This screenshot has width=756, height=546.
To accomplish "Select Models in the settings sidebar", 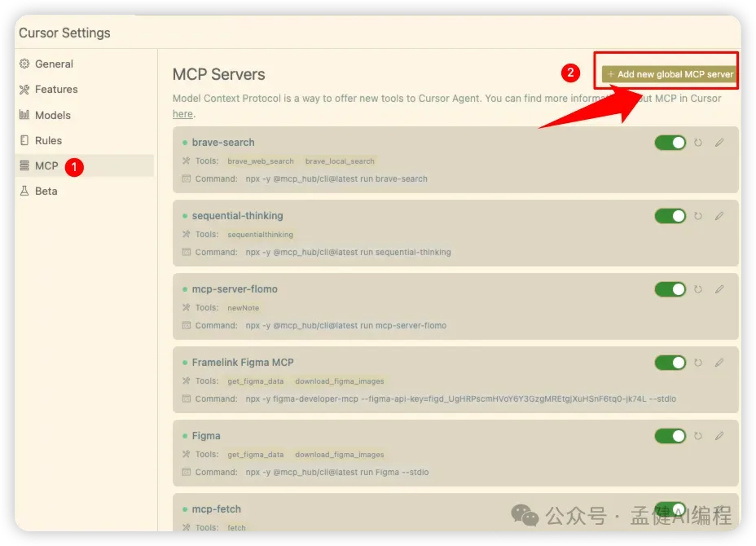I will [x=85, y=115].
